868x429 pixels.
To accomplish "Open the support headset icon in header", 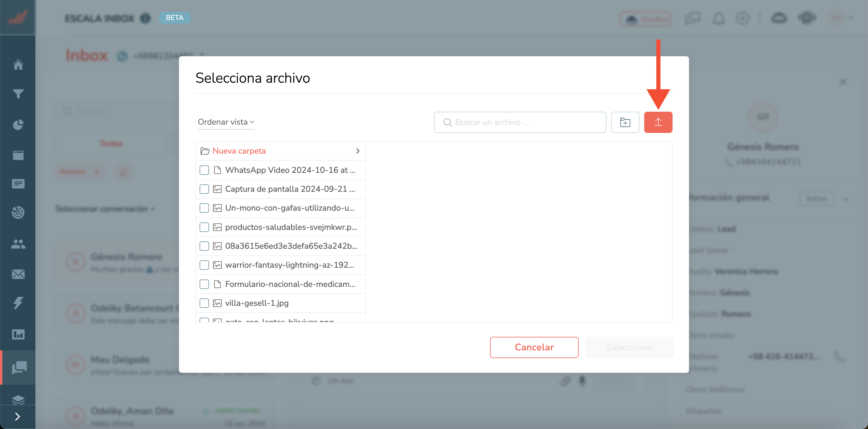I will [x=807, y=18].
